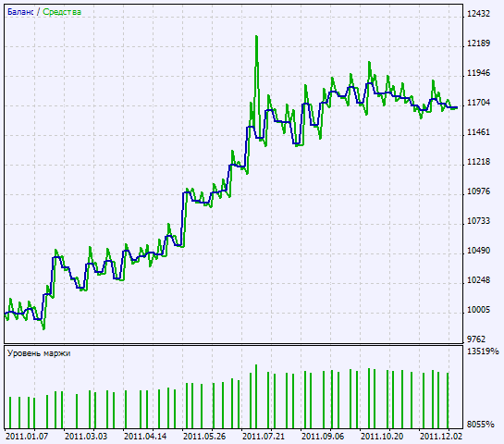Click the 2011.10.20 date label
Screen dimensions: 504x444
pos(382,437)
